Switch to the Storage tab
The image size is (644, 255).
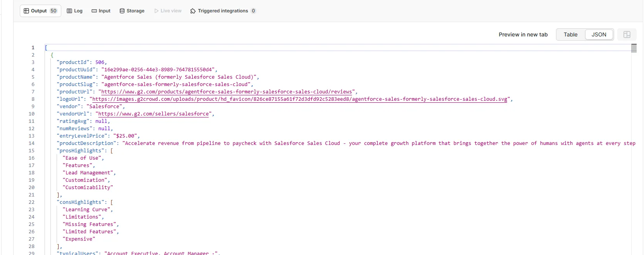132,11
